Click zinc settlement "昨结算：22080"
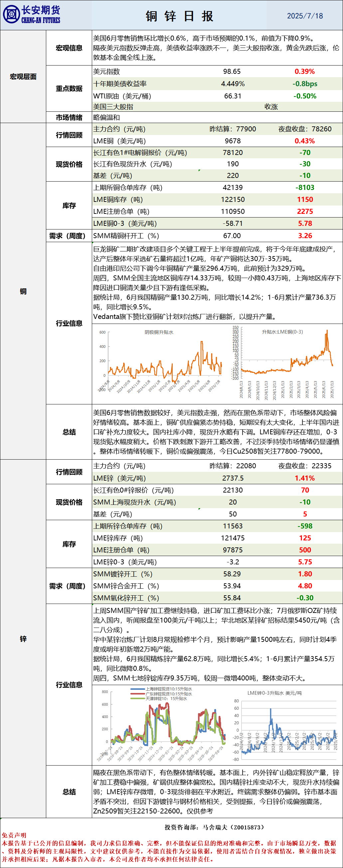 [x=233, y=466]
